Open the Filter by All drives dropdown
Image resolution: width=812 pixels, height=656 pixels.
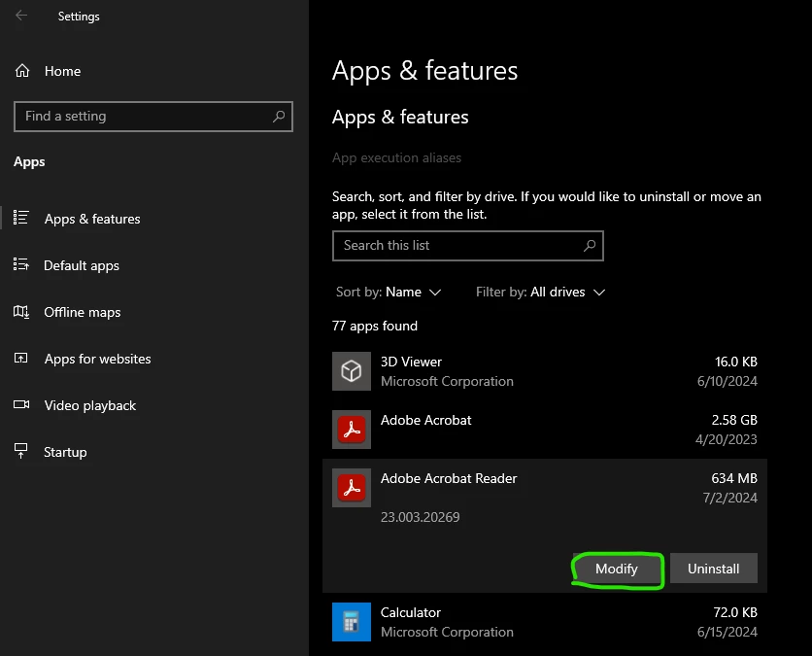pos(540,292)
